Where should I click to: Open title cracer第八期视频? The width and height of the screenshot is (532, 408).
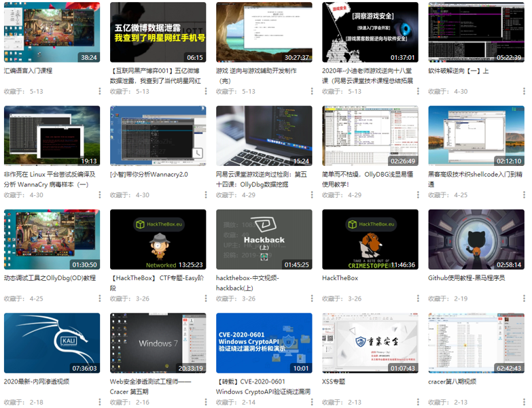pos(453,381)
